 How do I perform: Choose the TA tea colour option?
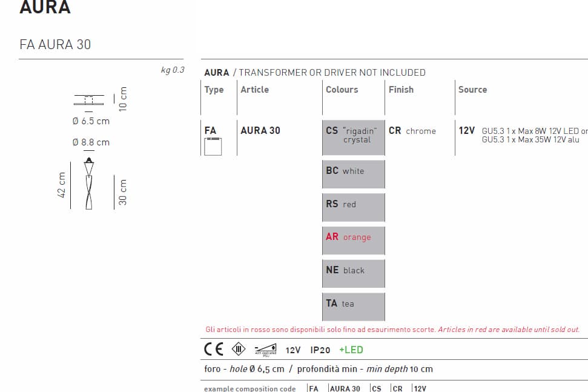354,306
